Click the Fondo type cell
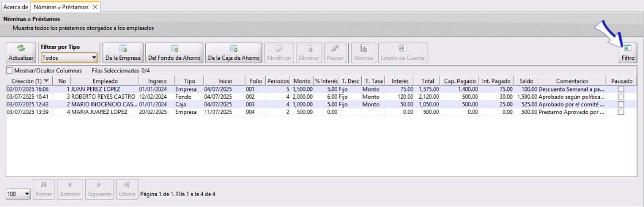The height and width of the screenshot is (207, 644). point(189,97)
